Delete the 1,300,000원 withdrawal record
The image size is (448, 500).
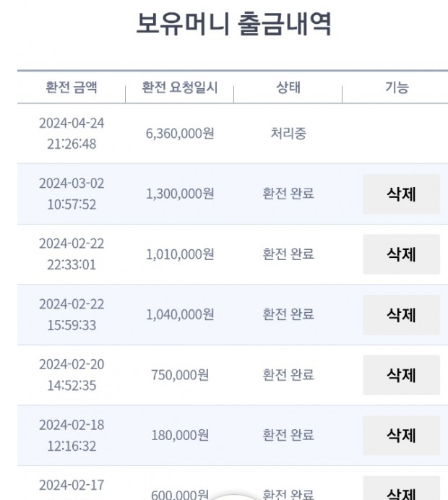(401, 194)
